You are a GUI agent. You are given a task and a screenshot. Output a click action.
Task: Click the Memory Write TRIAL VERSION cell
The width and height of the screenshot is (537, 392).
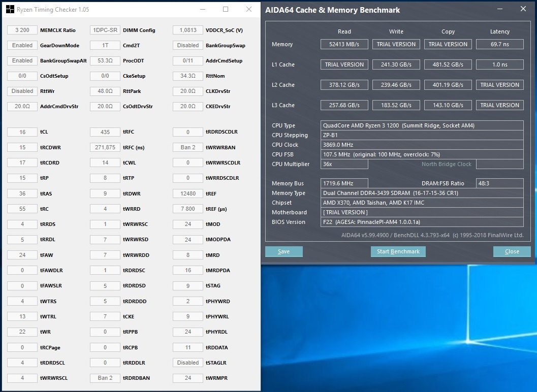coord(396,44)
